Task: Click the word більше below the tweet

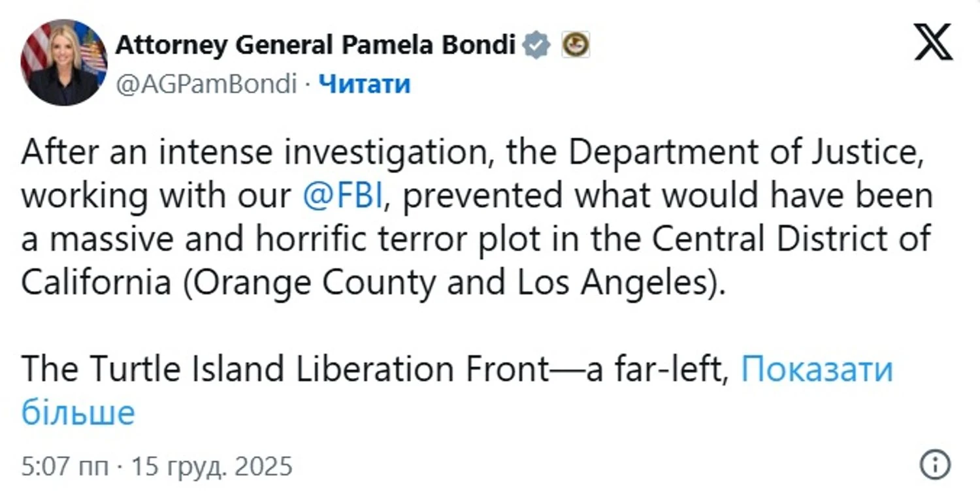Action: (78, 412)
